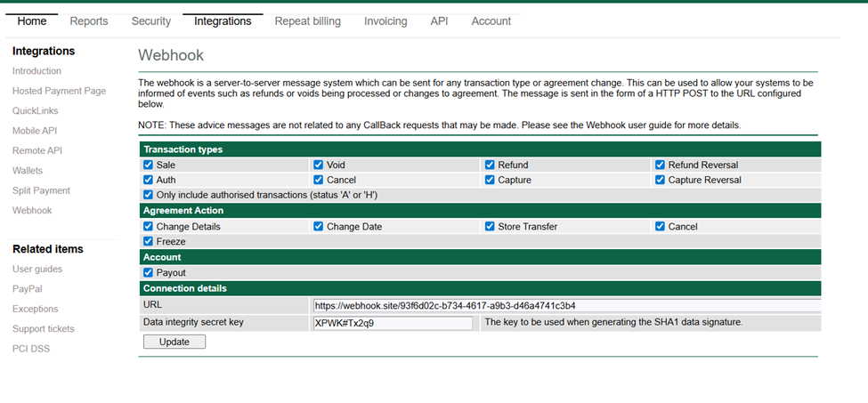868x403 pixels.
Task: Focus the Data integrity secret key field
Action: pyautogui.click(x=393, y=324)
